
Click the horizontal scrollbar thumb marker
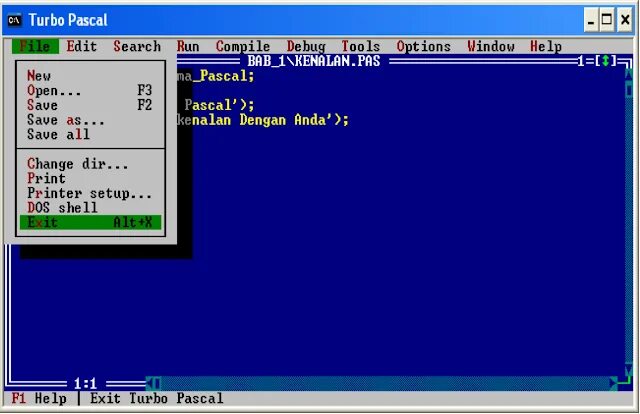point(158,384)
